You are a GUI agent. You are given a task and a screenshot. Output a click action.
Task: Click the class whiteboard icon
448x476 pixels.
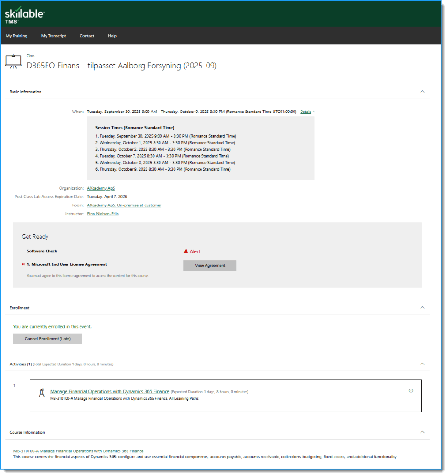(13, 61)
